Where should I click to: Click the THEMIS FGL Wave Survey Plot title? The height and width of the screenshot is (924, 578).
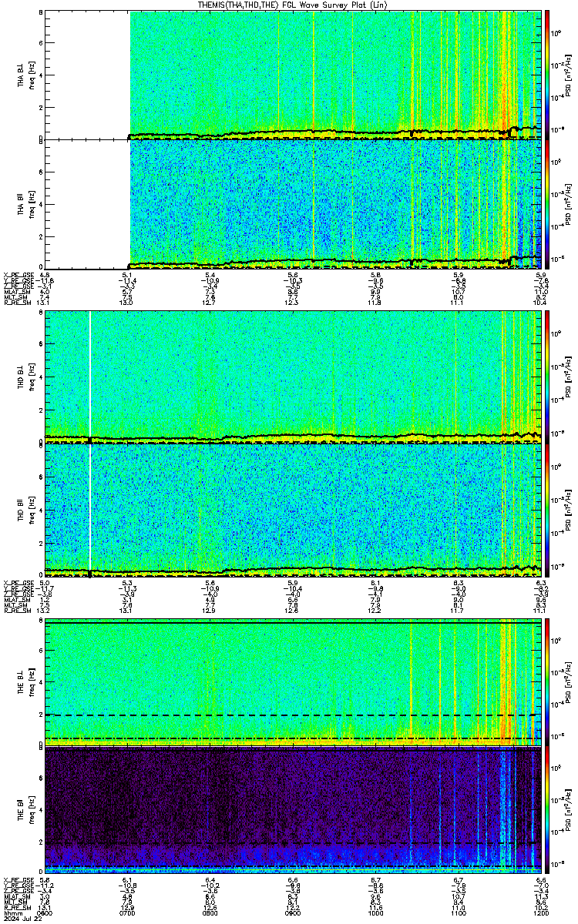(293, 5)
